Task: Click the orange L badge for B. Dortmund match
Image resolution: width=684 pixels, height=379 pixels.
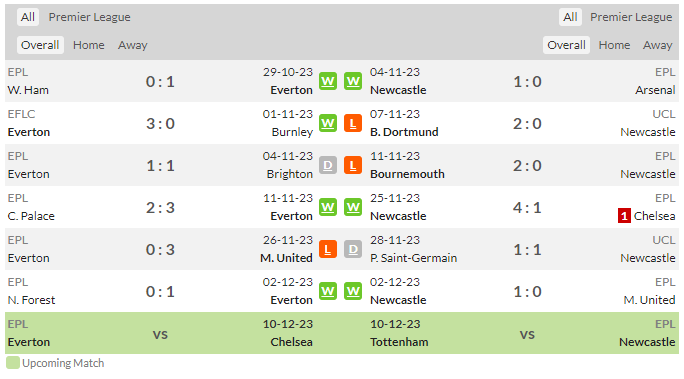Action: click(353, 123)
